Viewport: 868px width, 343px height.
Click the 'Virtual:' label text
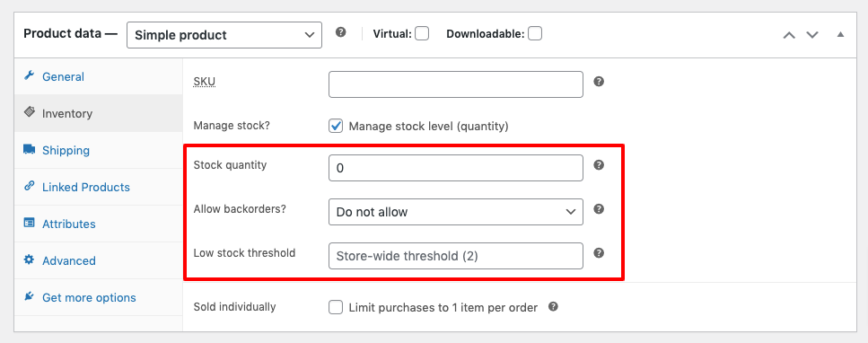[392, 34]
